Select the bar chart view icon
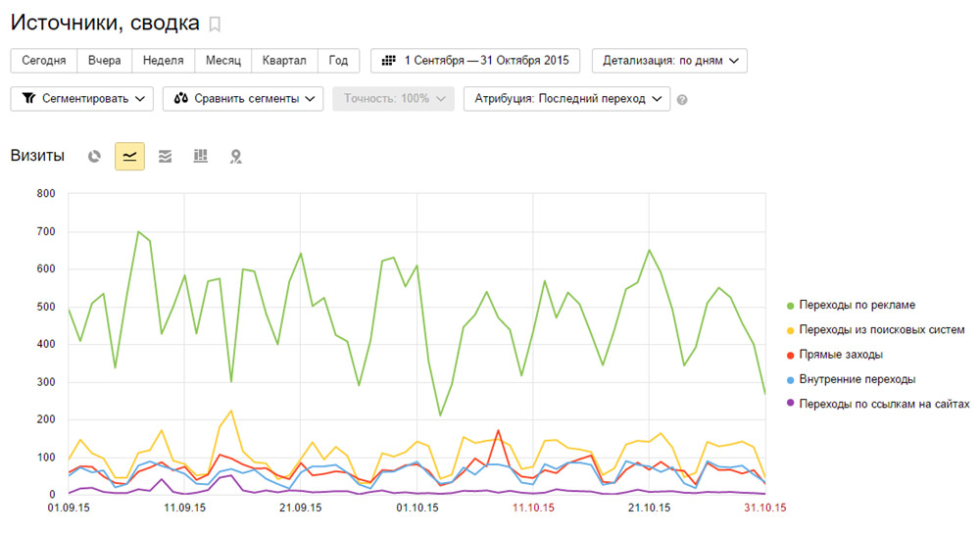980x533 pixels. (x=200, y=156)
